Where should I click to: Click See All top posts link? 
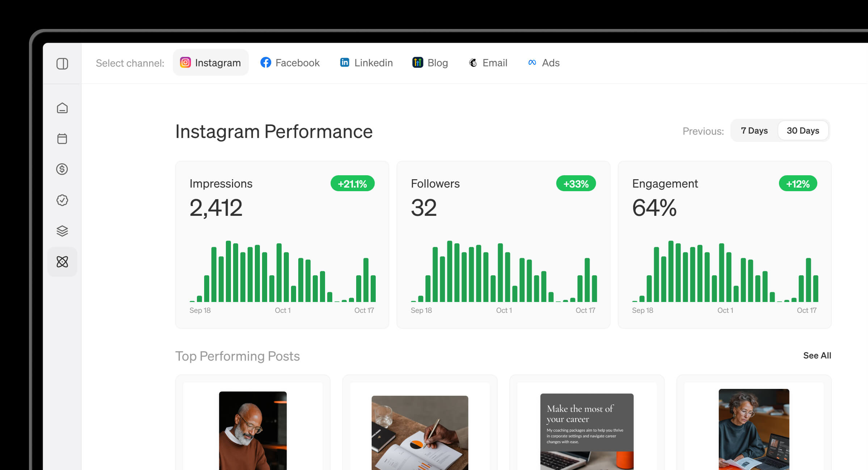pyautogui.click(x=817, y=356)
